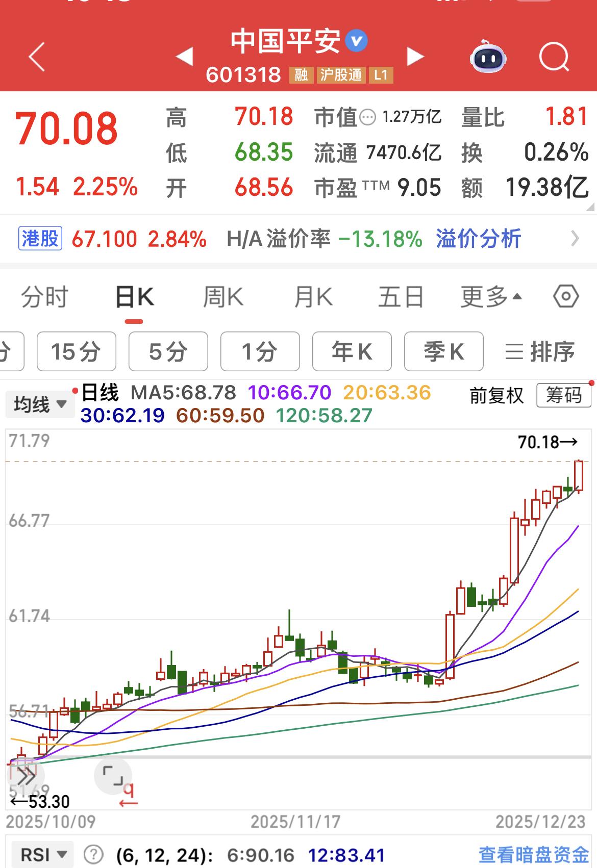Tap the 流通 value 7470.6亿

pos(404,152)
